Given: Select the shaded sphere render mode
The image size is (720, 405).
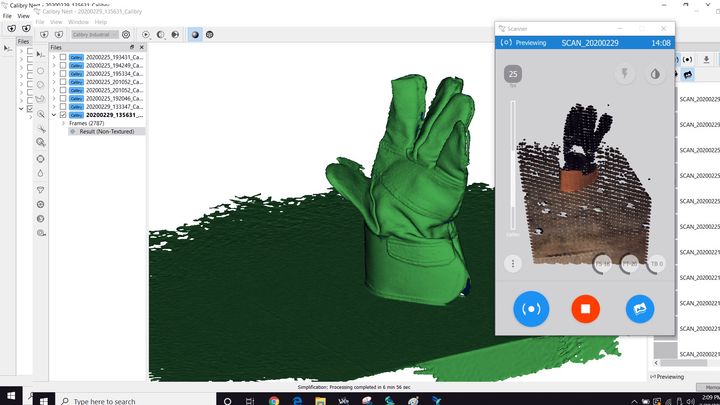Looking at the screenshot, I should (195, 34).
